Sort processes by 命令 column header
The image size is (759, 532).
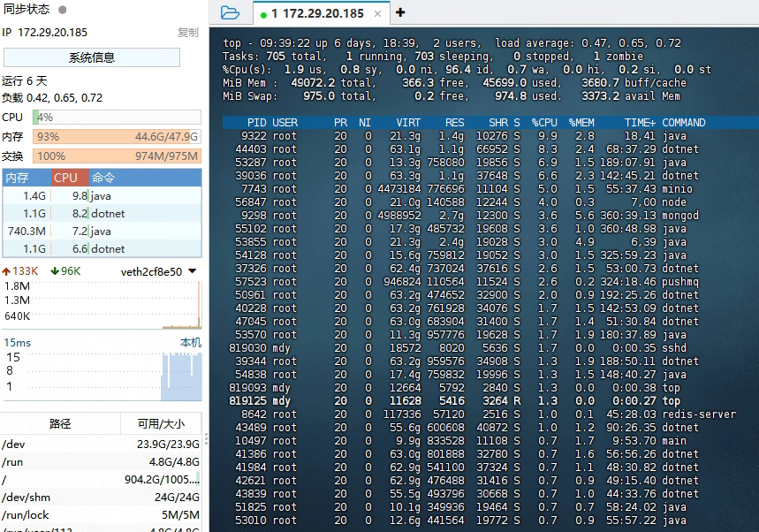point(103,178)
